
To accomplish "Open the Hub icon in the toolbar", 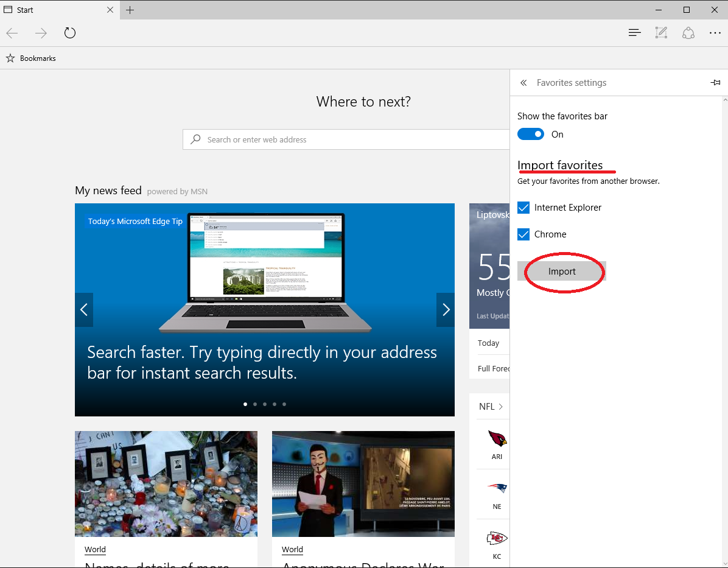I will [x=634, y=32].
